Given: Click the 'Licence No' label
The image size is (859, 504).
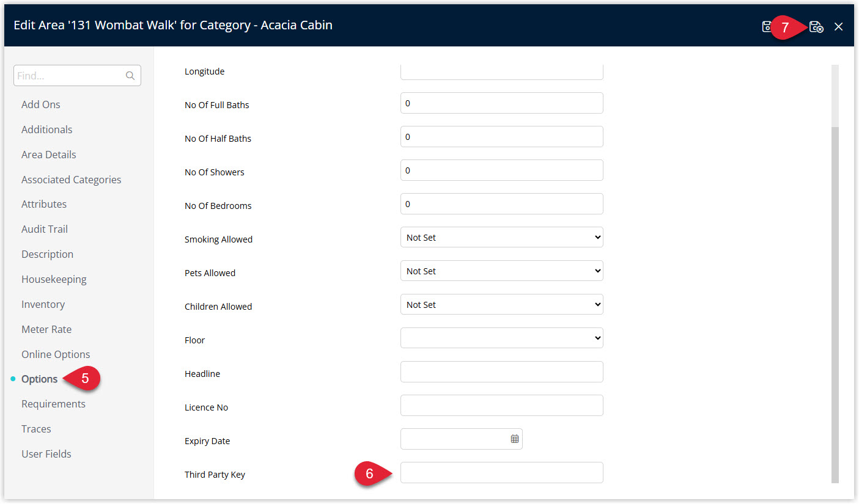Looking at the screenshot, I should [x=206, y=407].
